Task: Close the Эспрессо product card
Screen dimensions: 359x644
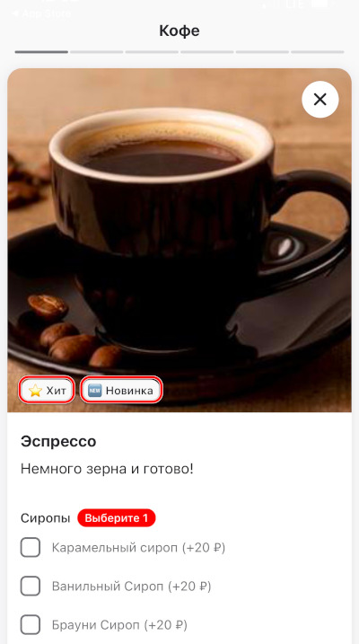Action: 320,100
